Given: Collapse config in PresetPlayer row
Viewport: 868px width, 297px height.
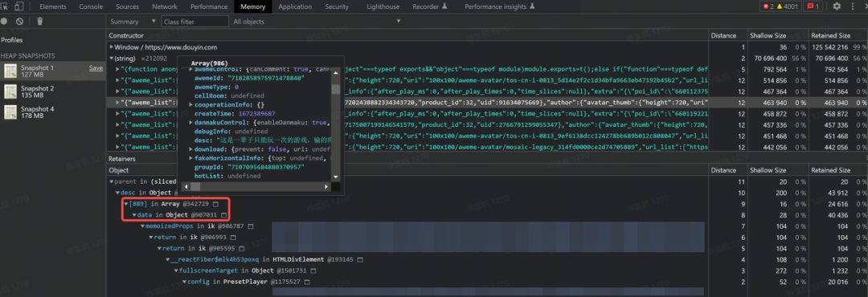Looking at the screenshot, I should pyautogui.click(x=184, y=282).
